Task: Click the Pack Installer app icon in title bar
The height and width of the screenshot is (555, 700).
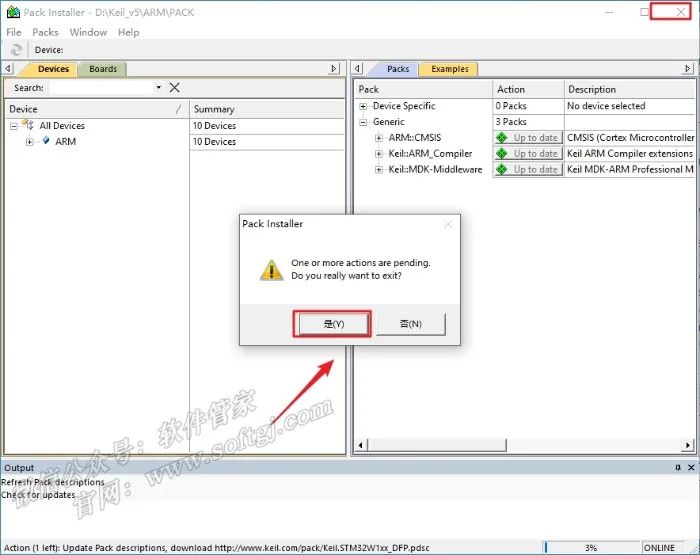Action: [x=13, y=12]
